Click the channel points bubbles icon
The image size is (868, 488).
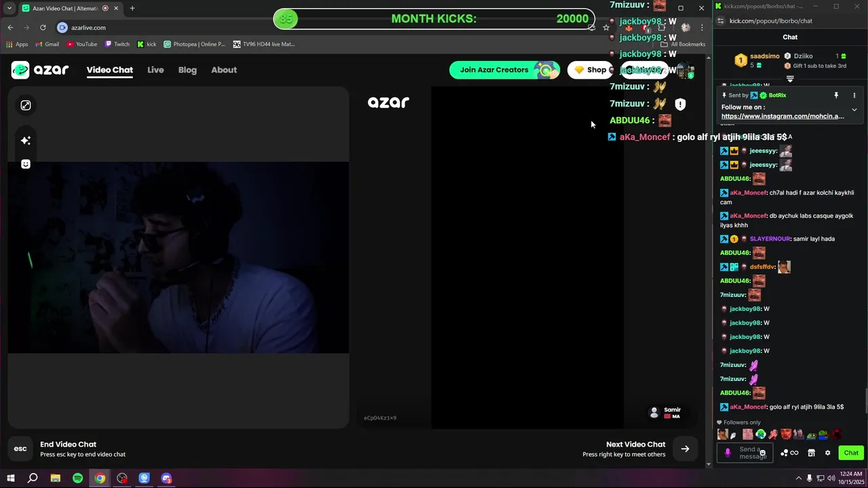pos(785,453)
